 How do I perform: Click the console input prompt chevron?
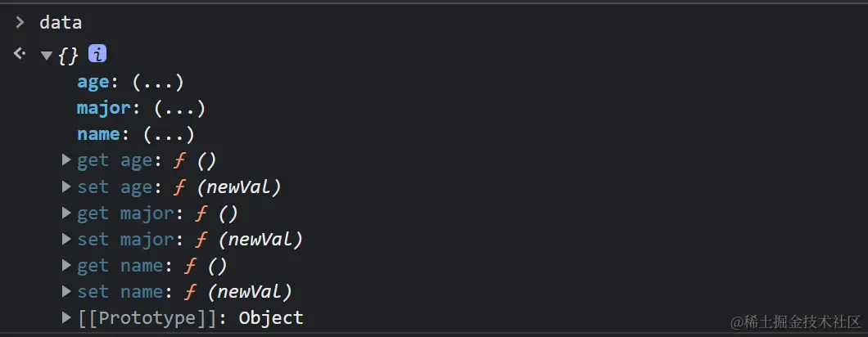tap(20, 22)
